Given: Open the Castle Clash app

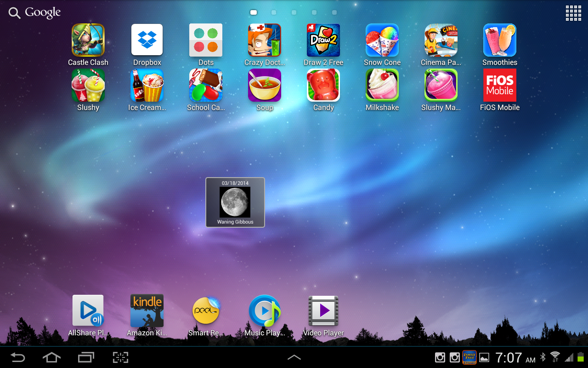Looking at the screenshot, I should coord(88,40).
